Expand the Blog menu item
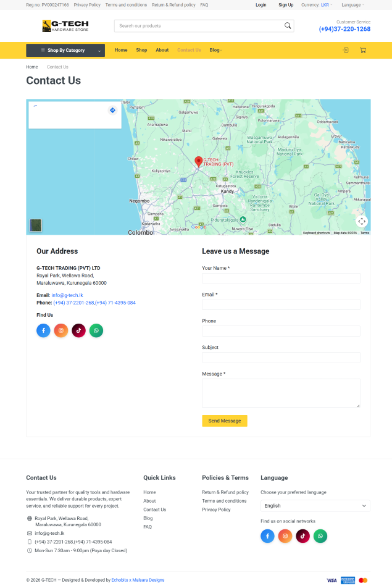Viewport: 392px width, 588px height. point(215,50)
